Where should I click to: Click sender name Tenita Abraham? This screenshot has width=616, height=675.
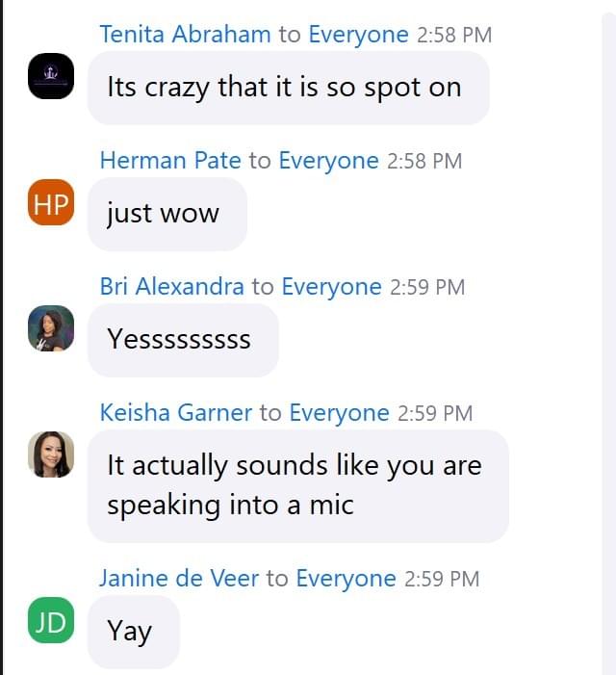[186, 34]
